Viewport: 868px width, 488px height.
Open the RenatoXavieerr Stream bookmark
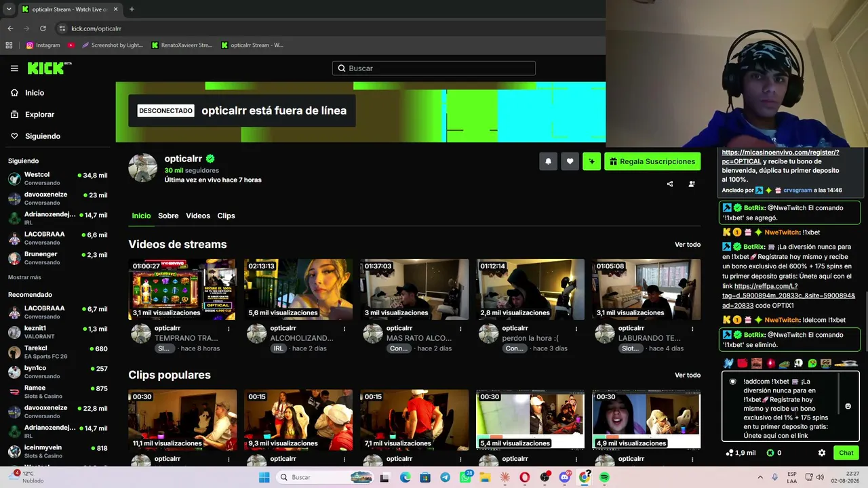coord(182,45)
